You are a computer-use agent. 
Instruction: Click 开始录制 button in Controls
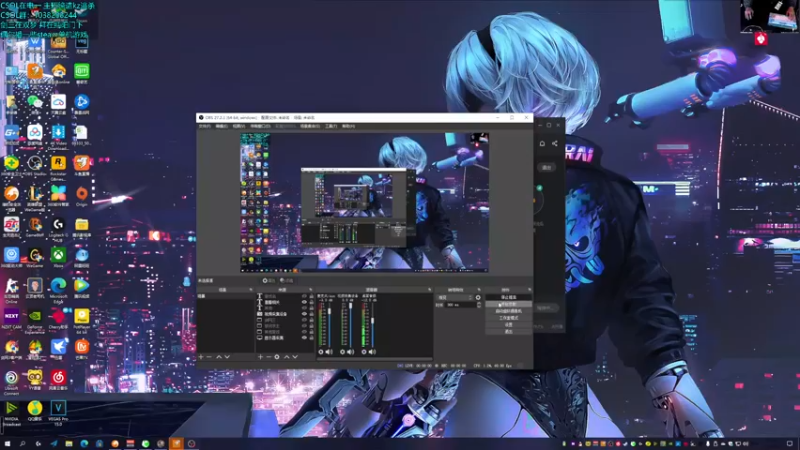click(509, 304)
